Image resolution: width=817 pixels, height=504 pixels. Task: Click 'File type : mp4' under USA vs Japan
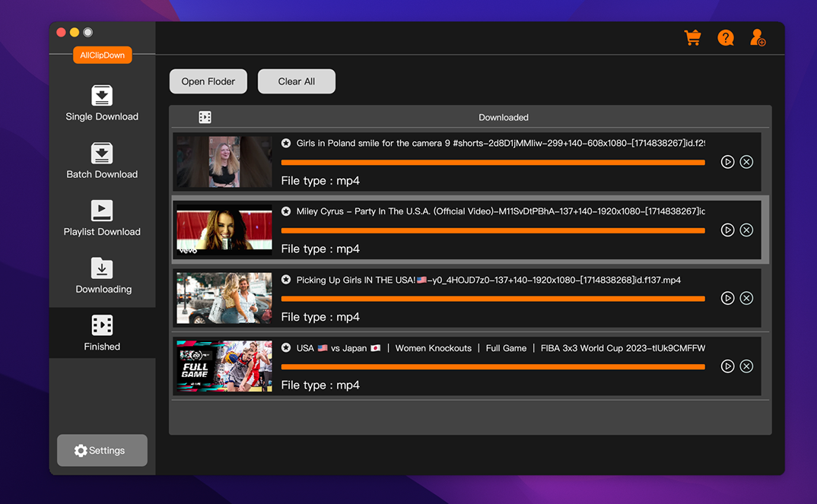point(320,385)
